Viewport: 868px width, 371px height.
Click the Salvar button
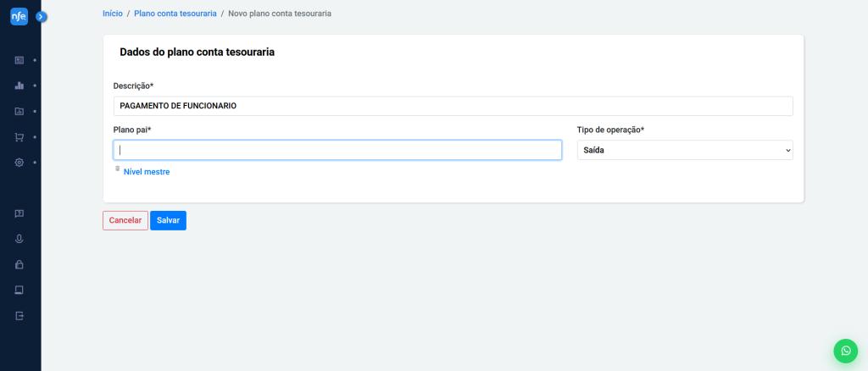(168, 220)
